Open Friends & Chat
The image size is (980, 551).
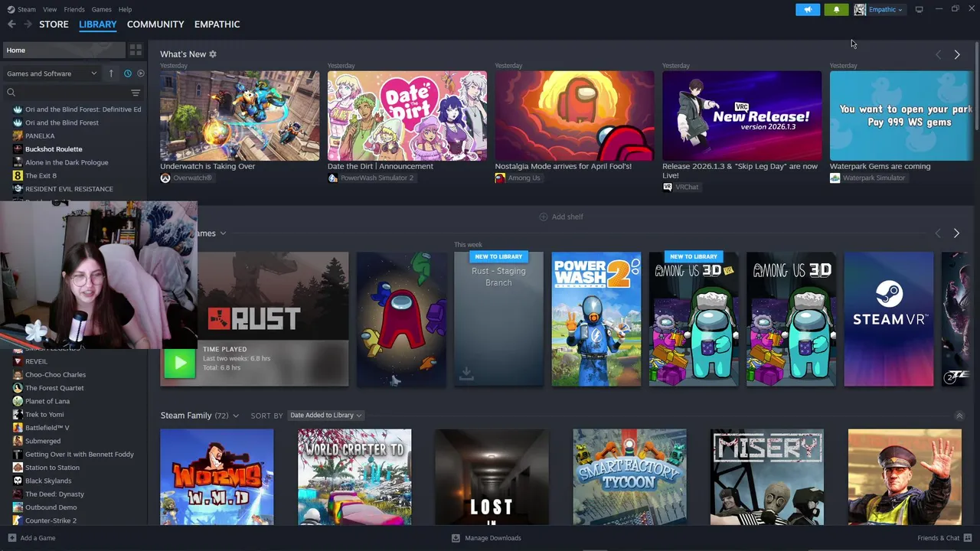point(944,538)
